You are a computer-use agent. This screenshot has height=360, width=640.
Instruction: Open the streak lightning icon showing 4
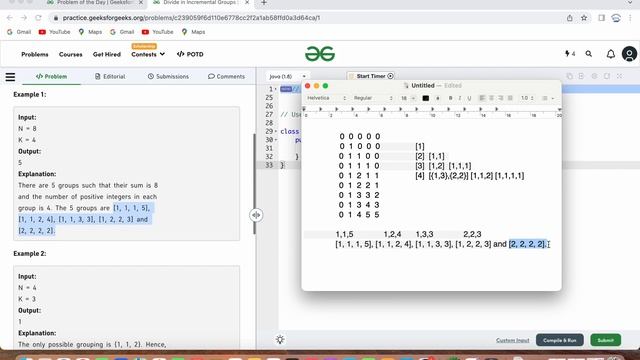(570, 54)
